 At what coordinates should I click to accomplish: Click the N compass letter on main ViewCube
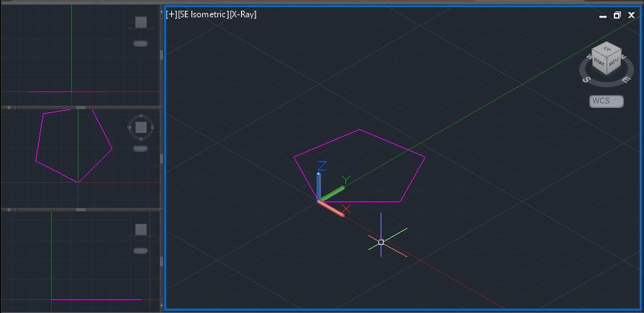click(623, 58)
